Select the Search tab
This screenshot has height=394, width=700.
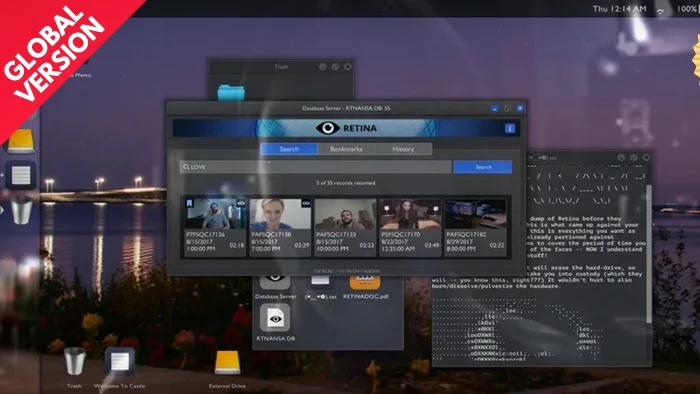289,149
